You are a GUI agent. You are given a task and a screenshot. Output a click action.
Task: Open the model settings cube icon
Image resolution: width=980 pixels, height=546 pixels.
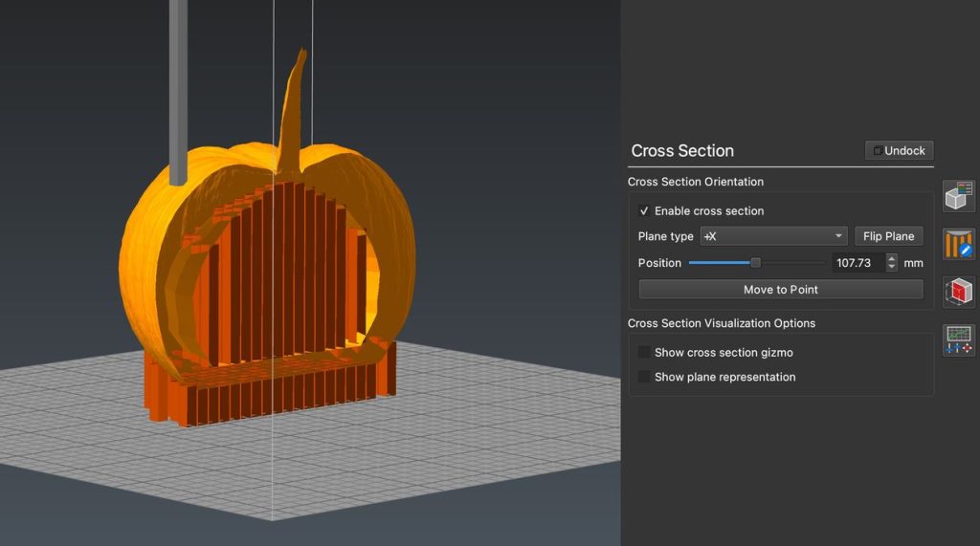[x=959, y=195]
